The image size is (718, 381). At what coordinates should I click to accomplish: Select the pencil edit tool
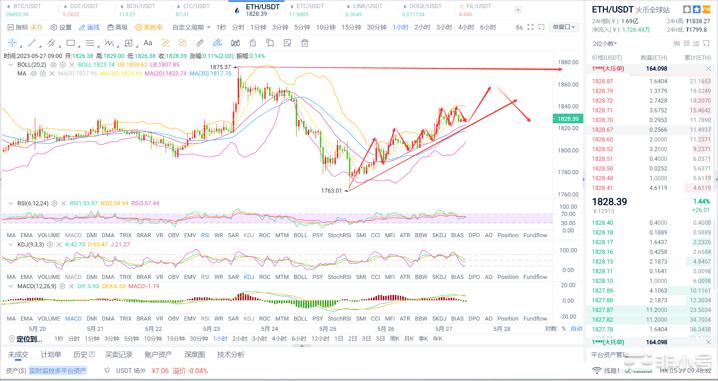coord(200,43)
